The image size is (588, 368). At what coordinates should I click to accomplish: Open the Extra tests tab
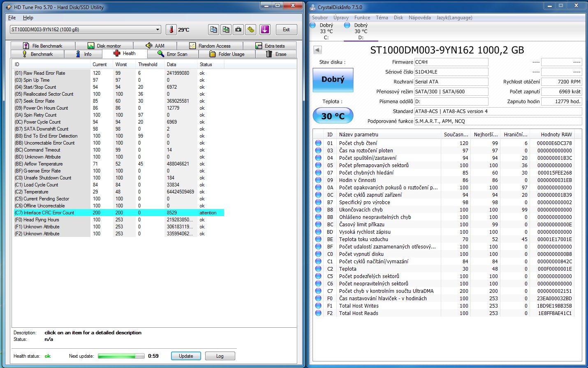point(270,46)
